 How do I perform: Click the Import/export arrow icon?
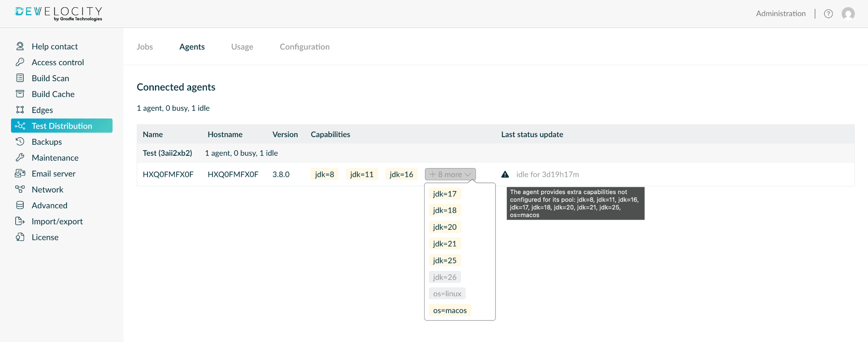(x=20, y=221)
